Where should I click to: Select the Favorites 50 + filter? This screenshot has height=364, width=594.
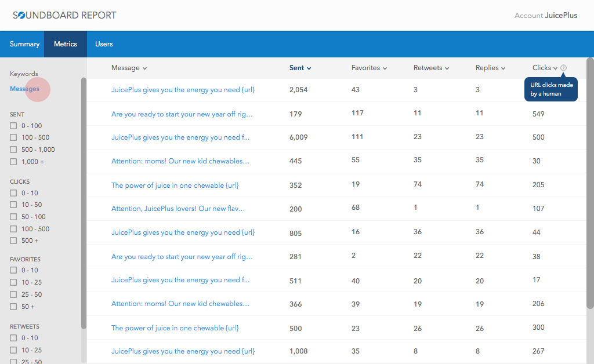click(x=14, y=307)
